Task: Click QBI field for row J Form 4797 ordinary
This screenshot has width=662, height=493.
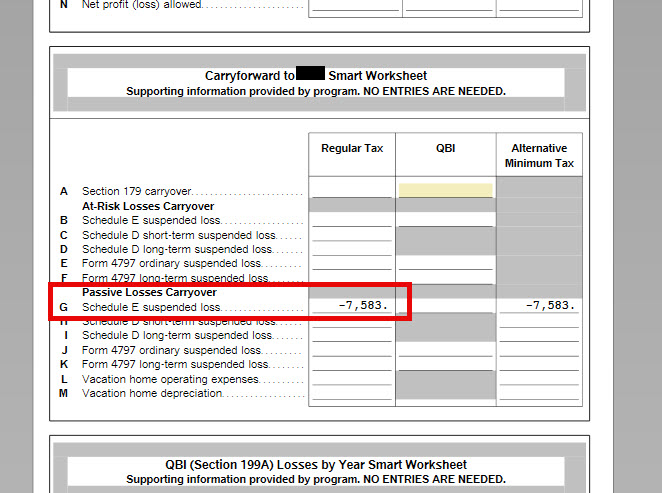Action: tap(445, 350)
